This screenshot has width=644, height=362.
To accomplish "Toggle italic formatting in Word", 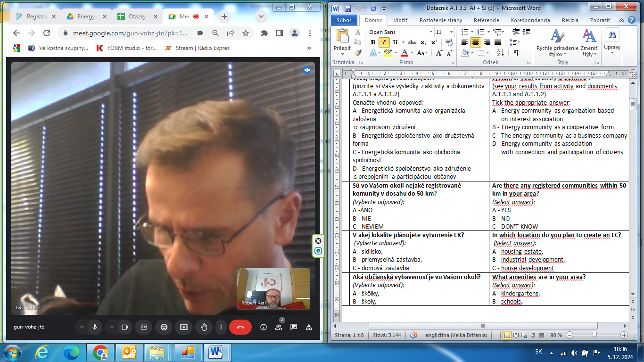I will pos(384,42).
